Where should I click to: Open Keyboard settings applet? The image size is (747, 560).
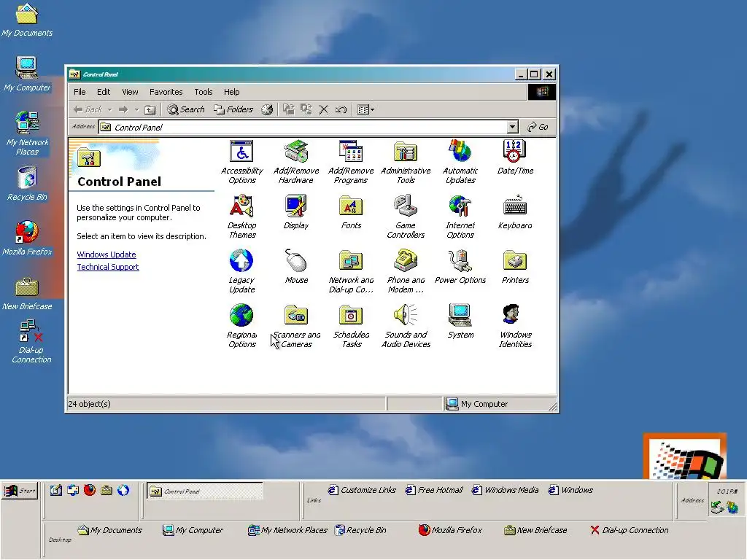pos(515,212)
